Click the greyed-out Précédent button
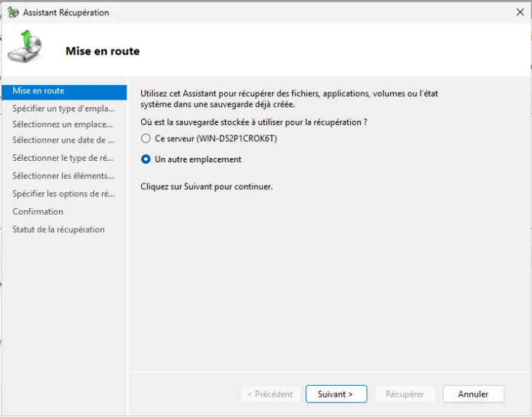 pos(269,394)
